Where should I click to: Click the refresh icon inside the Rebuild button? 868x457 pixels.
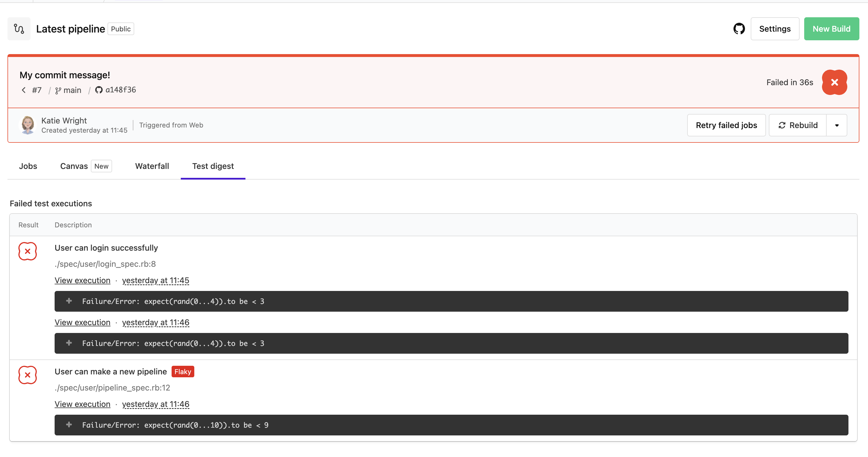782,125
